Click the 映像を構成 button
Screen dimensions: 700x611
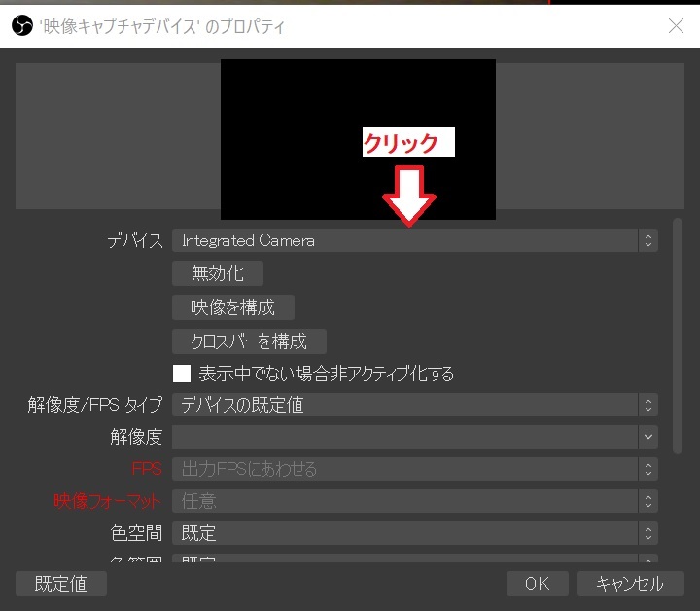[x=233, y=307]
